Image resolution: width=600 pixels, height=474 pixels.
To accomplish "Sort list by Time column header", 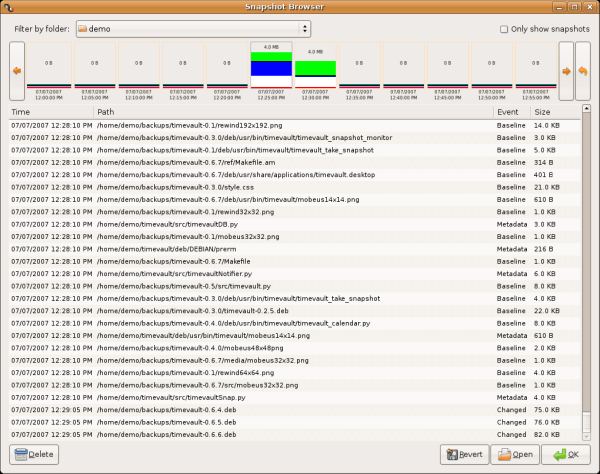I will tap(50, 112).
